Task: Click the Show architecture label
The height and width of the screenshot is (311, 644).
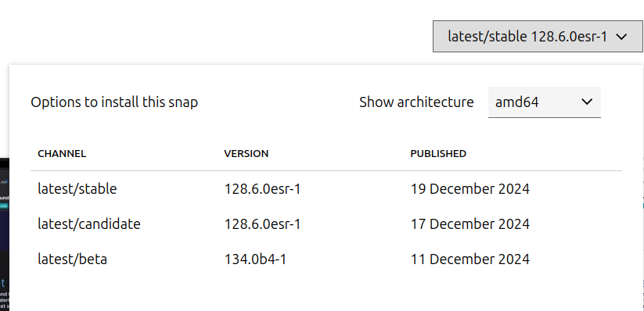Action: click(416, 102)
